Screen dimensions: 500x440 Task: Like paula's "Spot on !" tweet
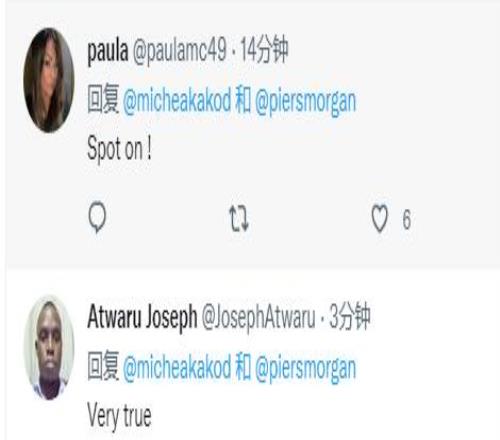point(380,218)
